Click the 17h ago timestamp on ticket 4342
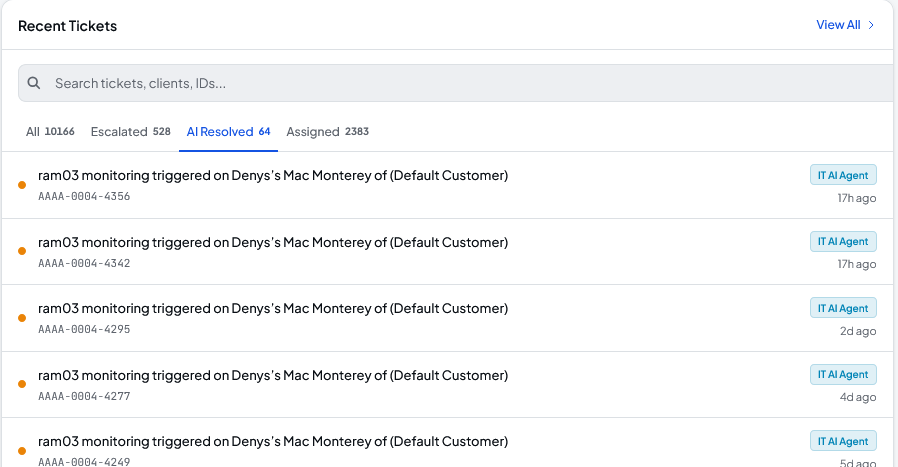The image size is (898, 467). pyautogui.click(x=857, y=264)
